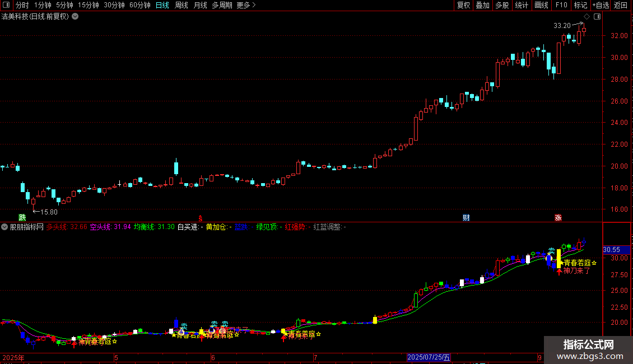Click the green 跌 marker icon
The image size is (633, 364).
coord(22,217)
